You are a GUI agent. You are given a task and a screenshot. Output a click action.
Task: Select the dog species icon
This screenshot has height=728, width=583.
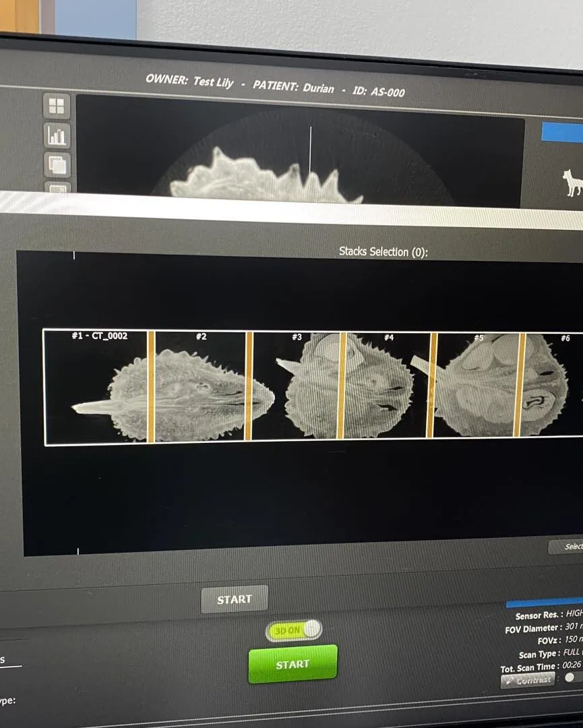572,183
